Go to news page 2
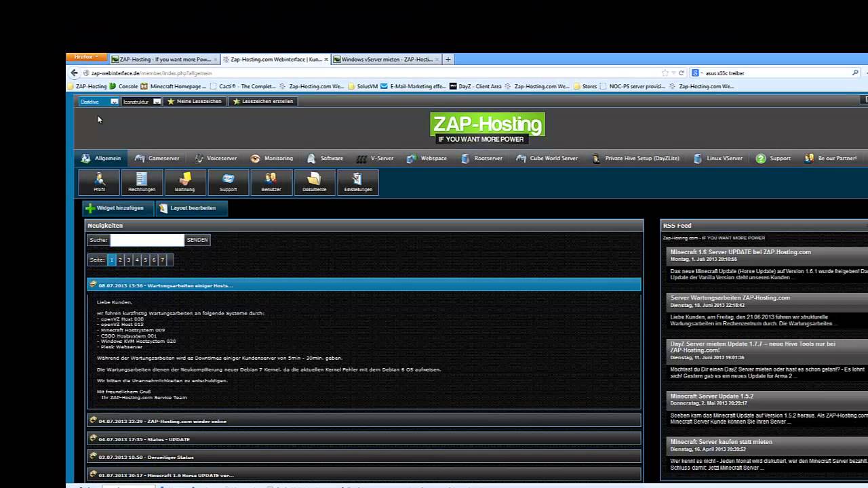Screen dimensions: 868x488 tap(120, 260)
